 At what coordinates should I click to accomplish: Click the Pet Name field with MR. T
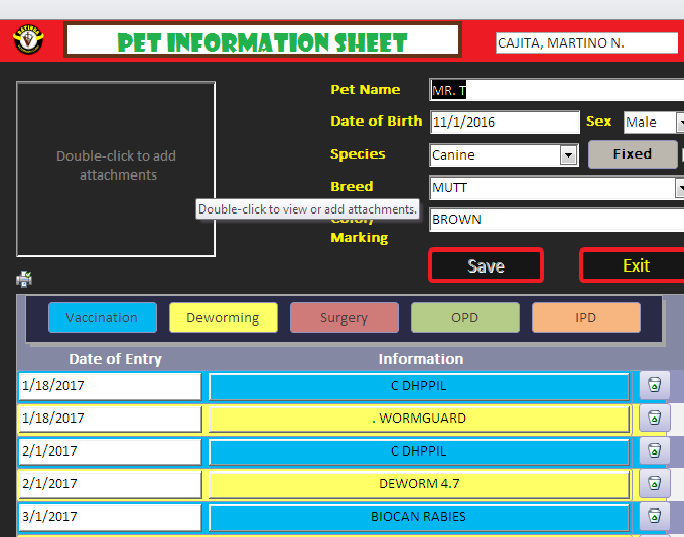click(556, 90)
